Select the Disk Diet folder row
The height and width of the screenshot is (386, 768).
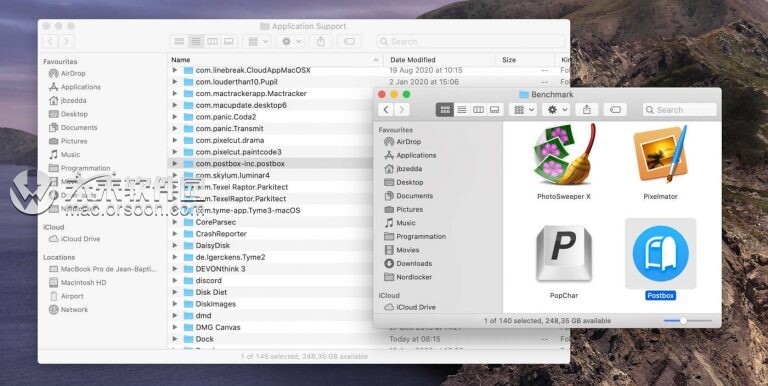tap(270, 292)
